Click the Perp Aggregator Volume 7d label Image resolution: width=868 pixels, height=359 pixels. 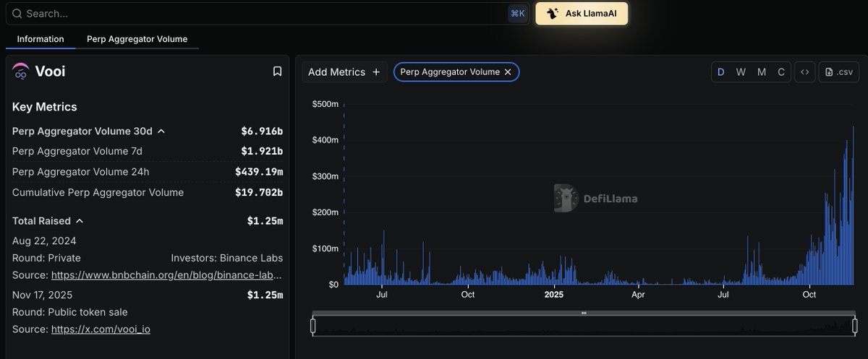tap(77, 152)
